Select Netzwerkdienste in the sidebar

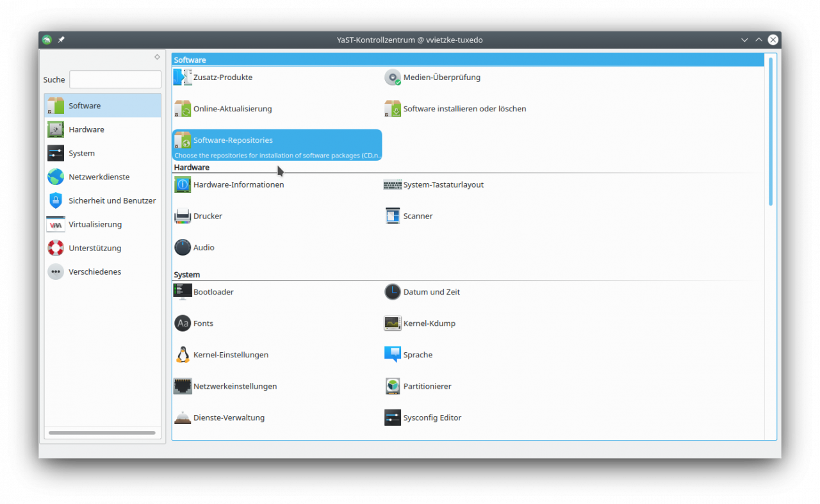click(x=102, y=177)
